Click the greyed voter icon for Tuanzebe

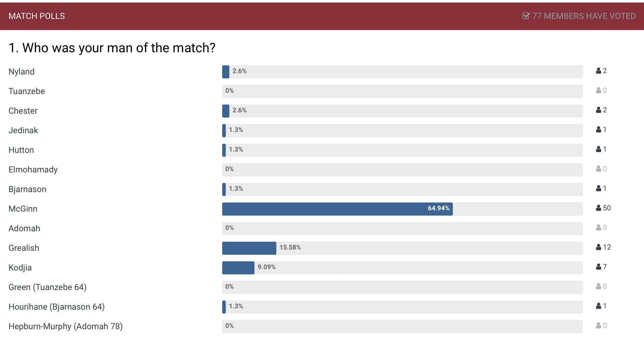pyautogui.click(x=599, y=90)
